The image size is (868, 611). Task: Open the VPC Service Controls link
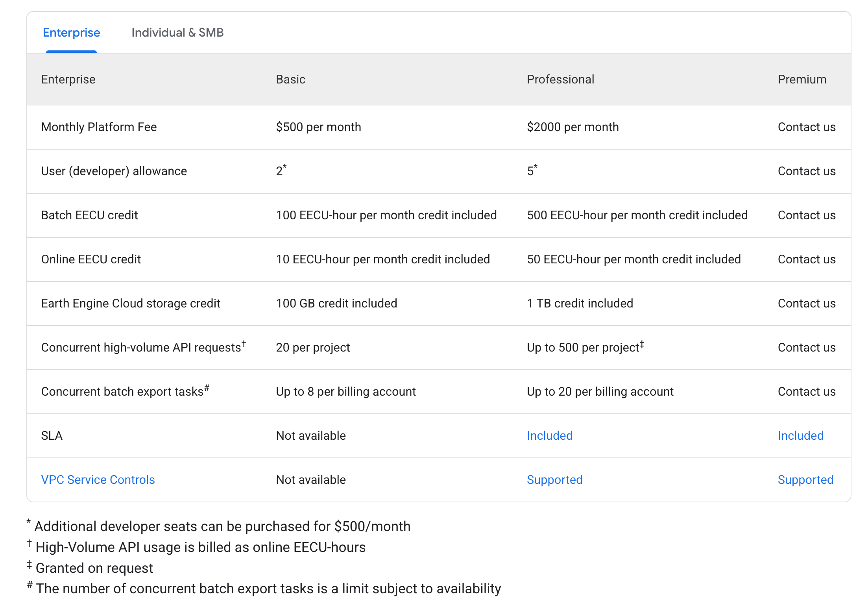[x=98, y=480]
